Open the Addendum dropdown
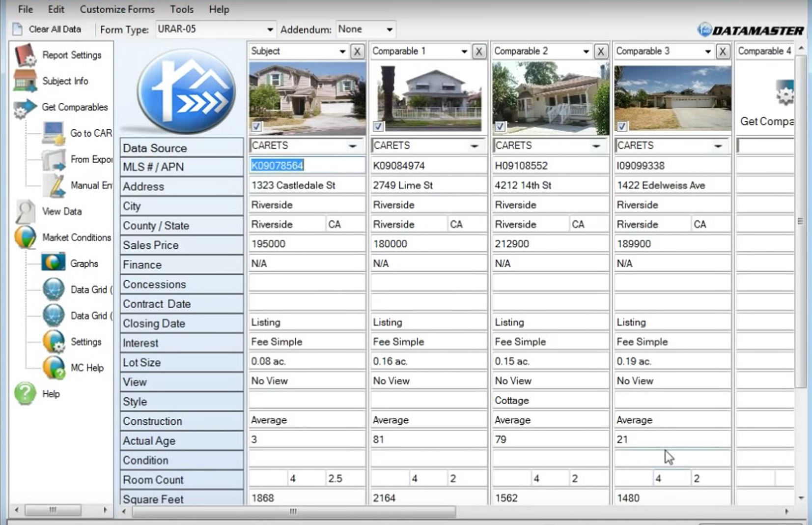The image size is (812, 525). pyautogui.click(x=389, y=29)
